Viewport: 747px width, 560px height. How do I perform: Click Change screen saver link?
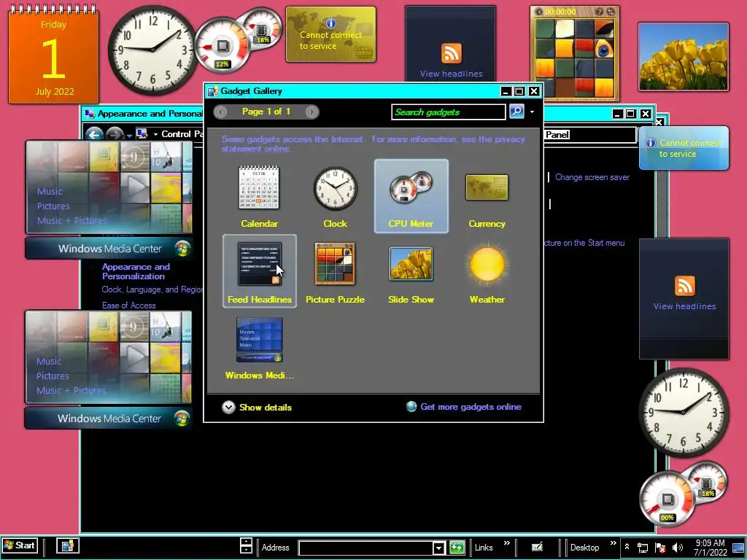[592, 177]
